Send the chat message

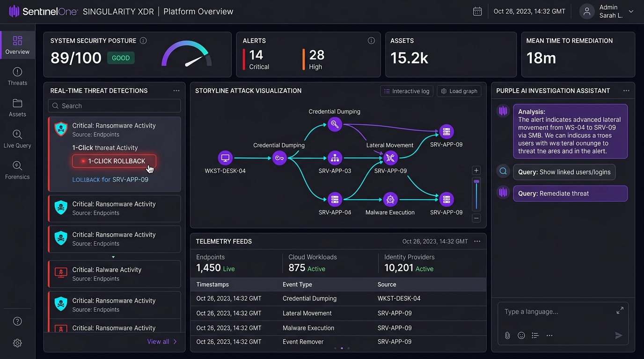[619, 336]
